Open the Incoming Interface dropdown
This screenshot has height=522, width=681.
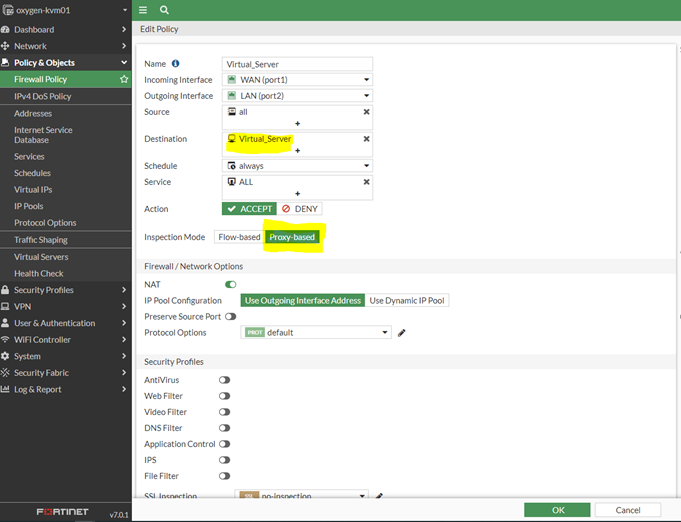pos(297,79)
